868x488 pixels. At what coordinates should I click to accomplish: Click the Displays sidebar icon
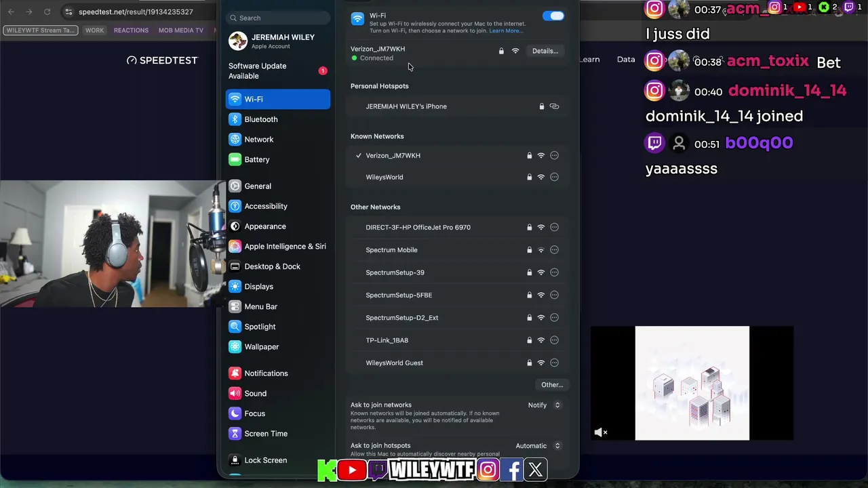pyautogui.click(x=235, y=287)
